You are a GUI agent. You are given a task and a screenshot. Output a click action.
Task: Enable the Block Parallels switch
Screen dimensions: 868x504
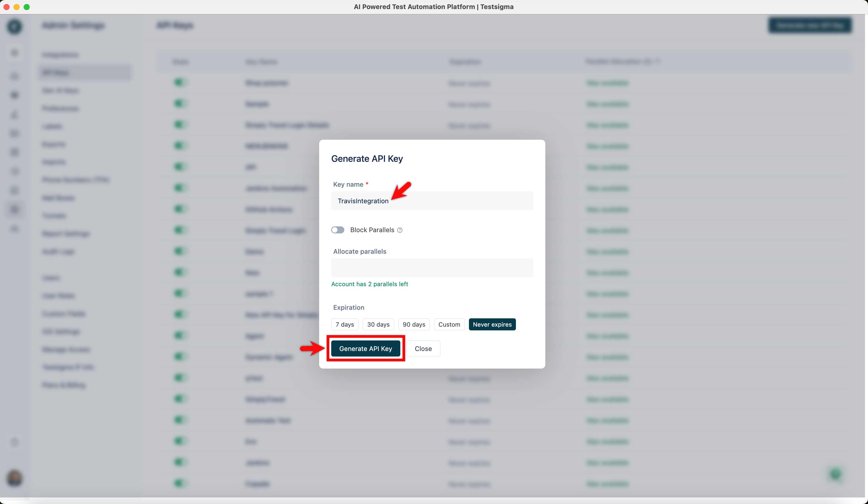point(337,230)
